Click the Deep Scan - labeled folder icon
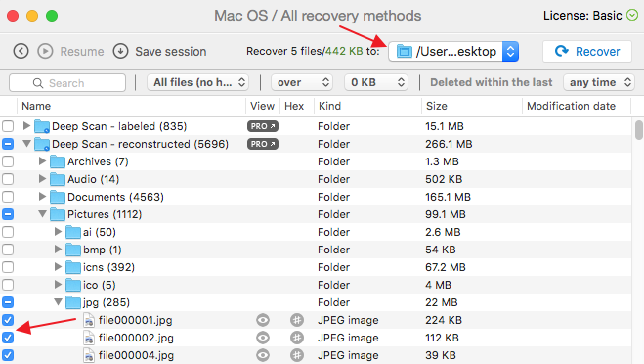The height and width of the screenshot is (364, 644). pyautogui.click(x=42, y=126)
